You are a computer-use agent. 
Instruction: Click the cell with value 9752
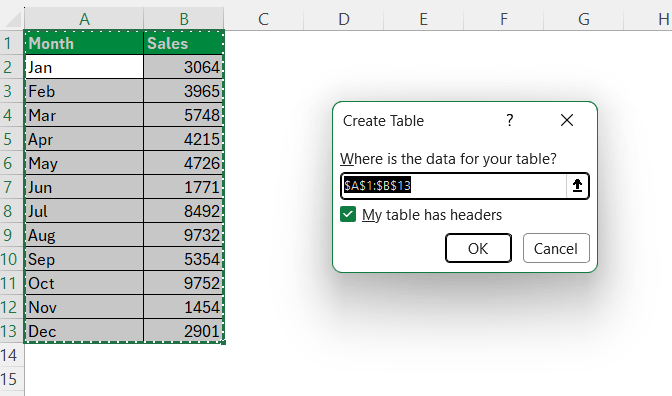point(184,283)
